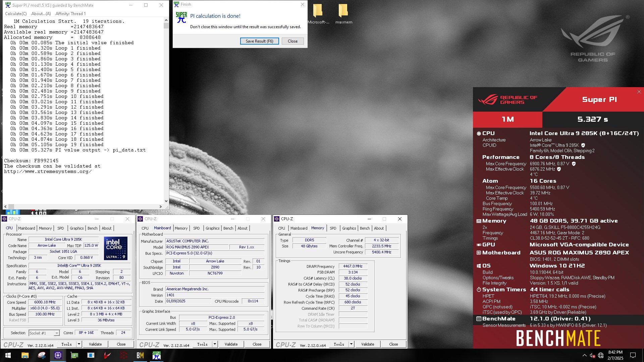
Task: Open the muted volume tray icon
Action: (592, 355)
